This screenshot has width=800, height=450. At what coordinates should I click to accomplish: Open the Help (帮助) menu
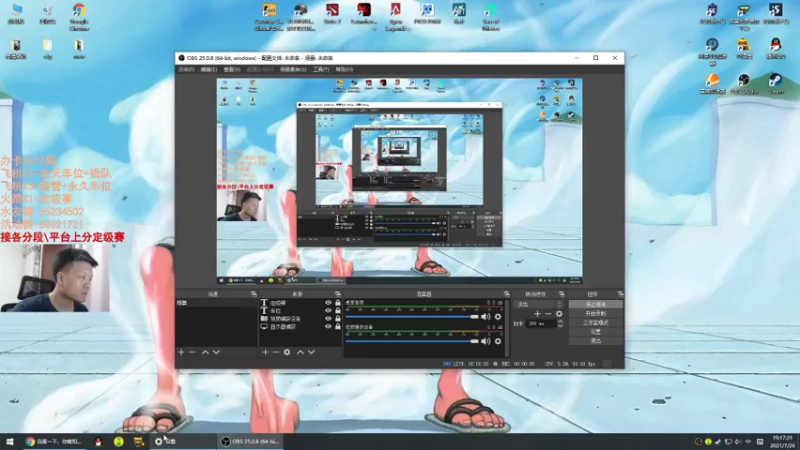coord(344,69)
